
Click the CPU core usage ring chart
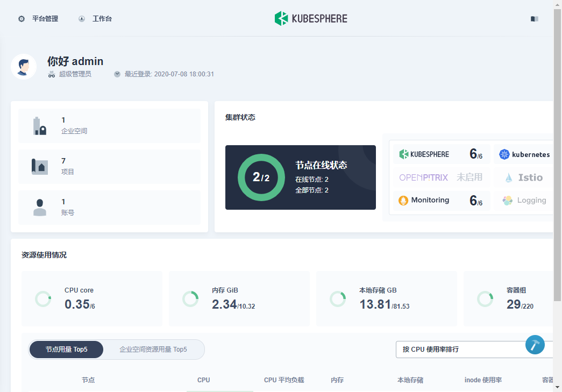click(x=43, y=299)
